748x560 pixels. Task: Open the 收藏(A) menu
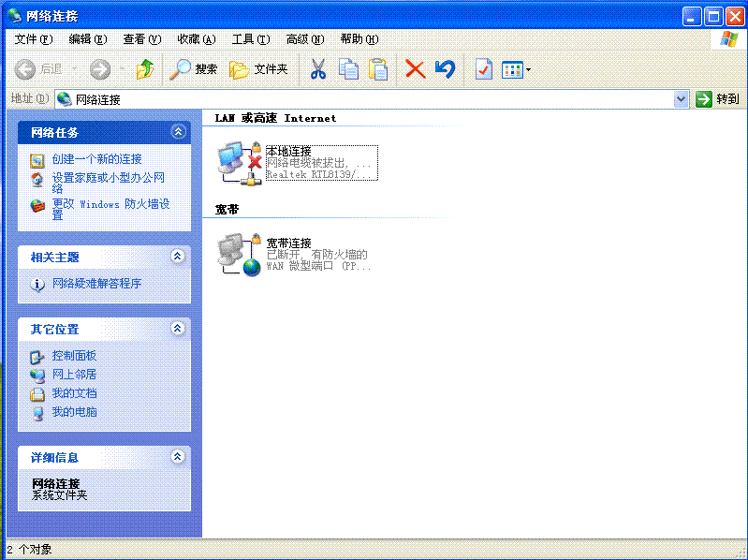click(196, 39)
